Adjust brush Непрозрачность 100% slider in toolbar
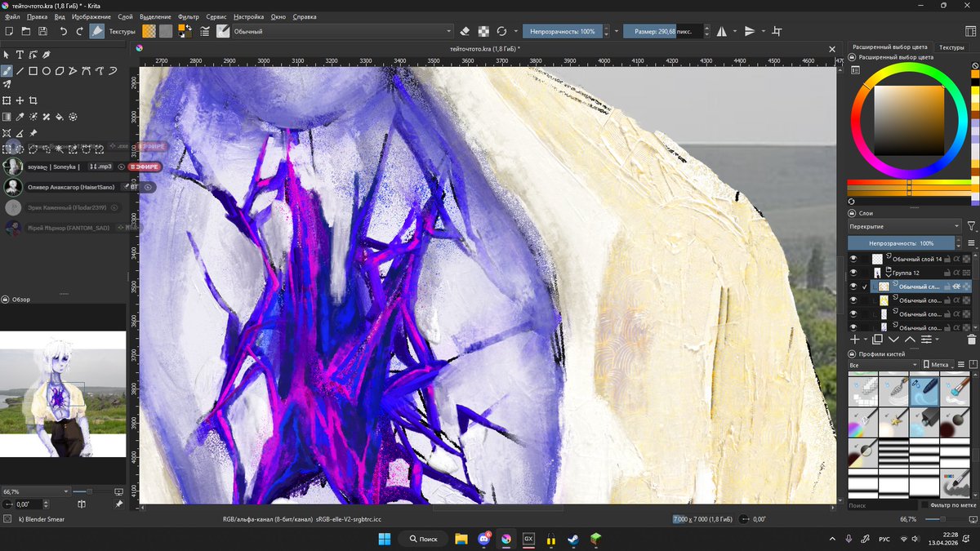The width and height of the screenshot is (980, 551). click(x=563, y=31)
